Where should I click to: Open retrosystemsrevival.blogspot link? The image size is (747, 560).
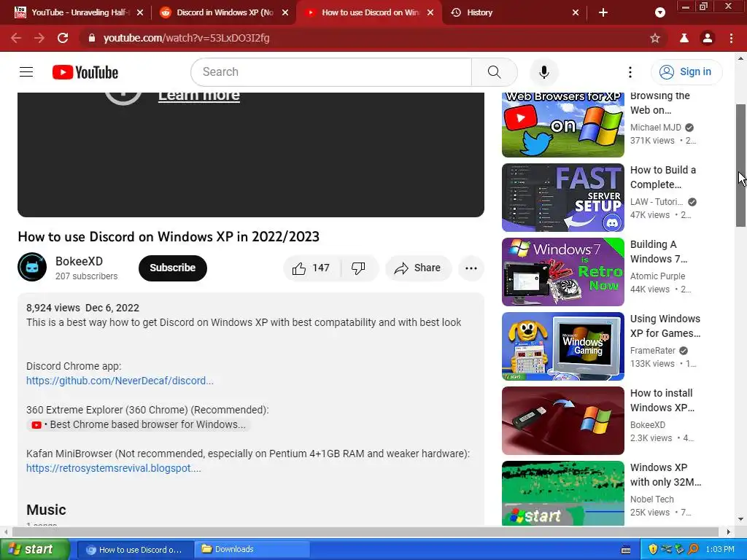113,468
